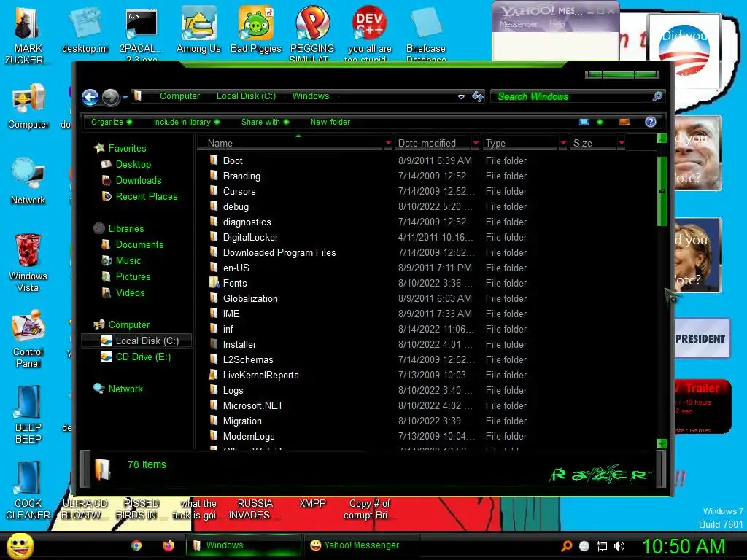Open Downloads under Favorites

point(139,181)
